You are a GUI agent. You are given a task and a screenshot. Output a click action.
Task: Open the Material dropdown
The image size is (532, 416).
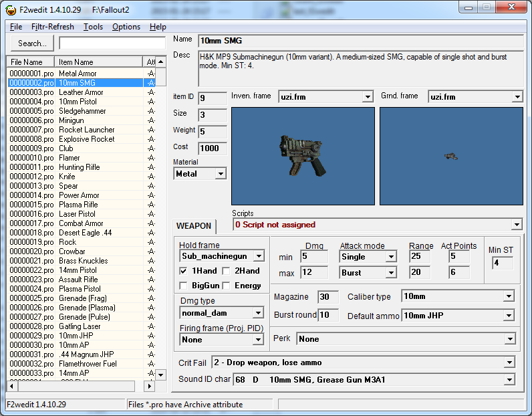(220, 174)
